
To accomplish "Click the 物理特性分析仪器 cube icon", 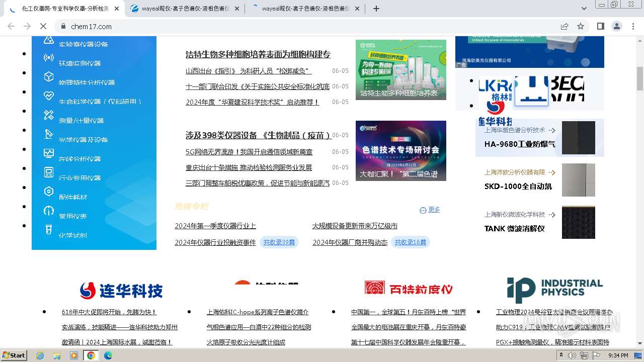I will (x=48, y=77).
